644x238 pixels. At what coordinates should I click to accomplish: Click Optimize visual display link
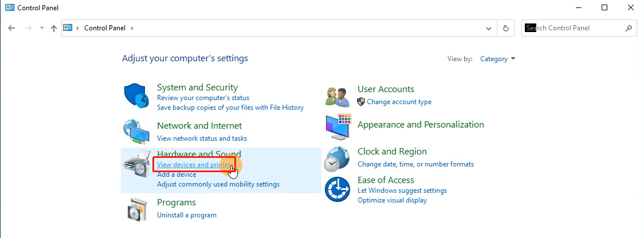[x=392, y=200]
